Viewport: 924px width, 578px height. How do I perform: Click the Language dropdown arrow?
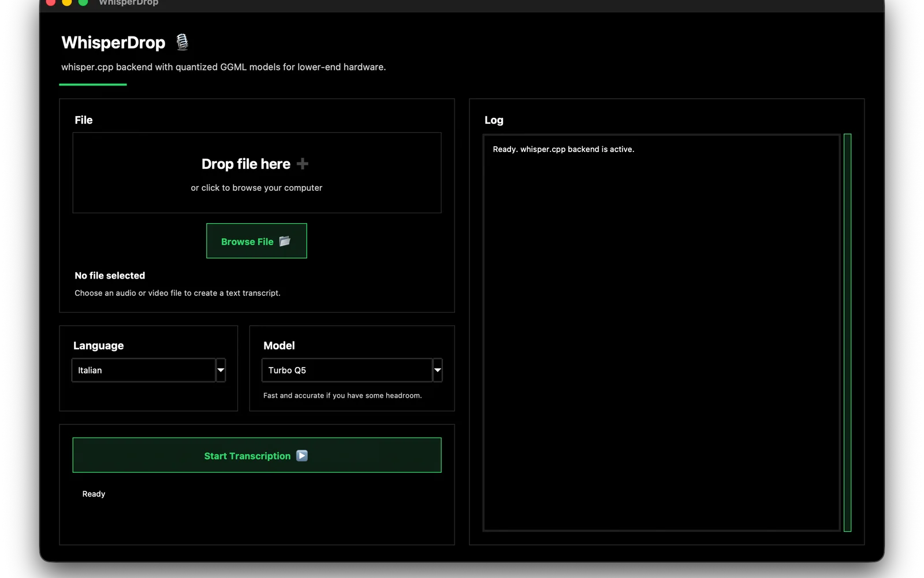pyautogui.click(x=221, y=370)
